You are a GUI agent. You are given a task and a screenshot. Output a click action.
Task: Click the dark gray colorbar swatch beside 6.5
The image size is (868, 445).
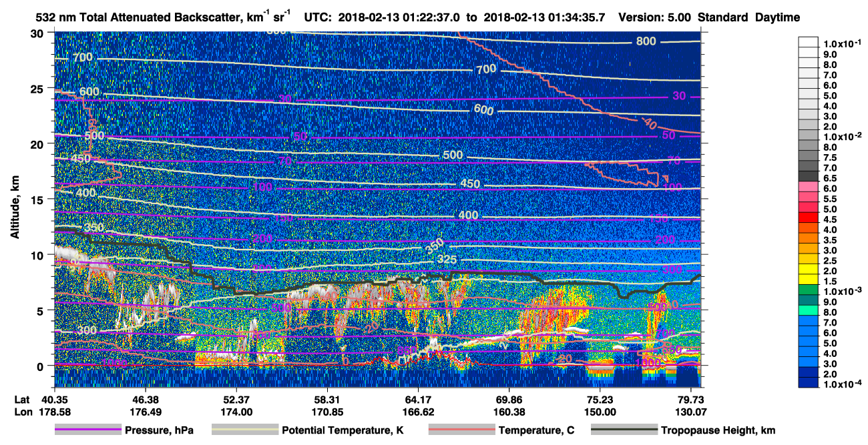click(809, 177)
